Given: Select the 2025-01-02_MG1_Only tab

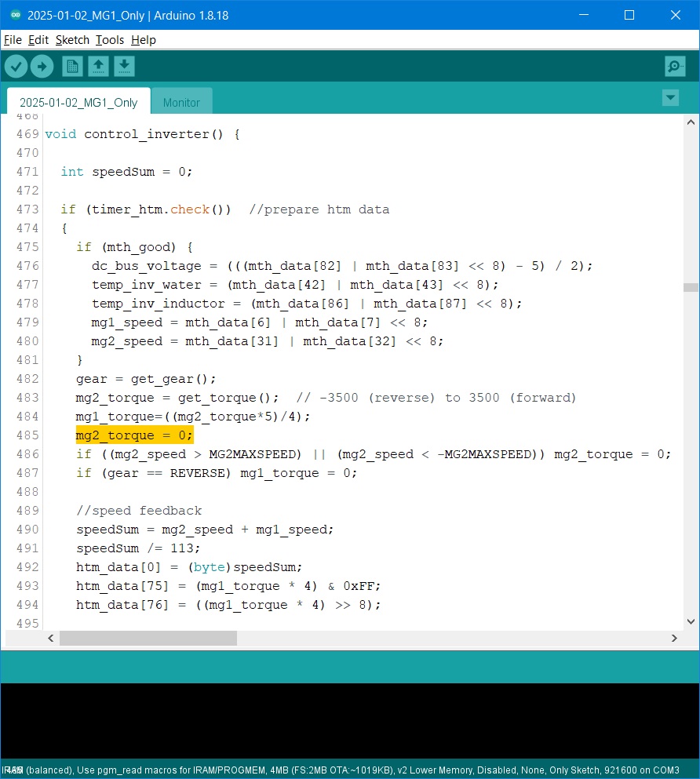Looking at the screenshot, I should coord(78,103).
